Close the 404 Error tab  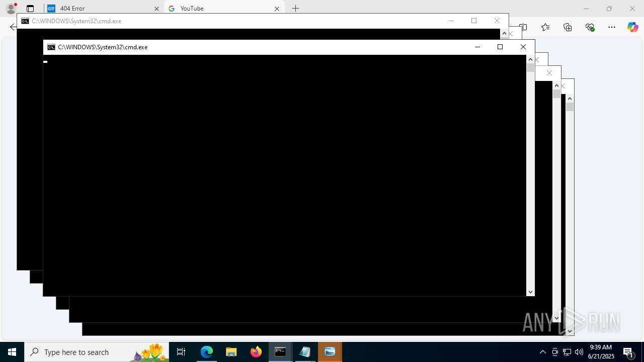click(156, 9)
